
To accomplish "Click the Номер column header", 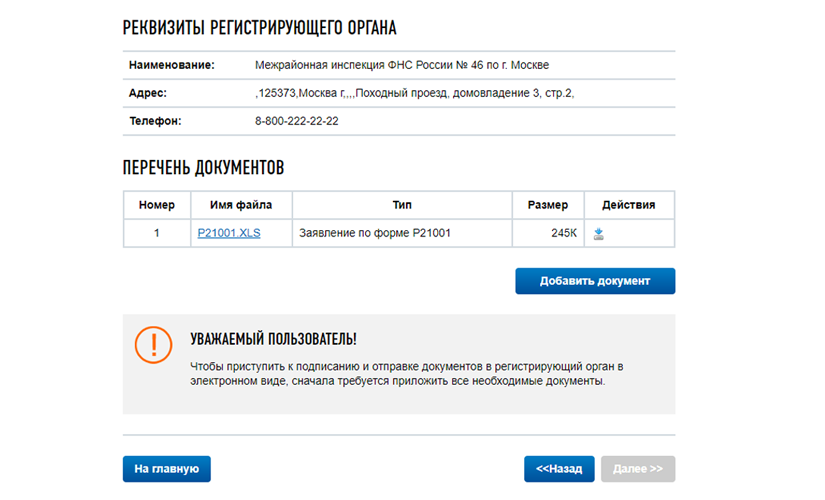I will pos(157,205).
